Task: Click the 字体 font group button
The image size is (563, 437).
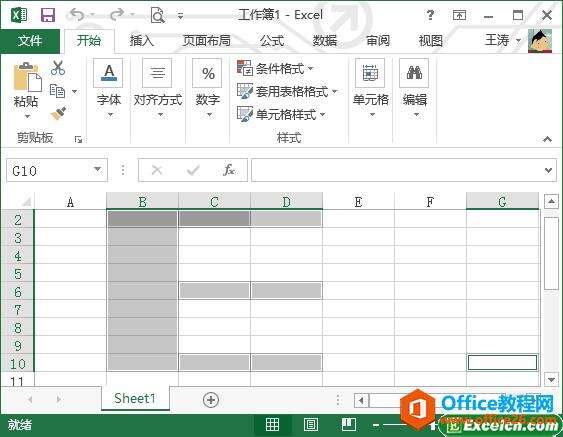Action: (108, 88)
